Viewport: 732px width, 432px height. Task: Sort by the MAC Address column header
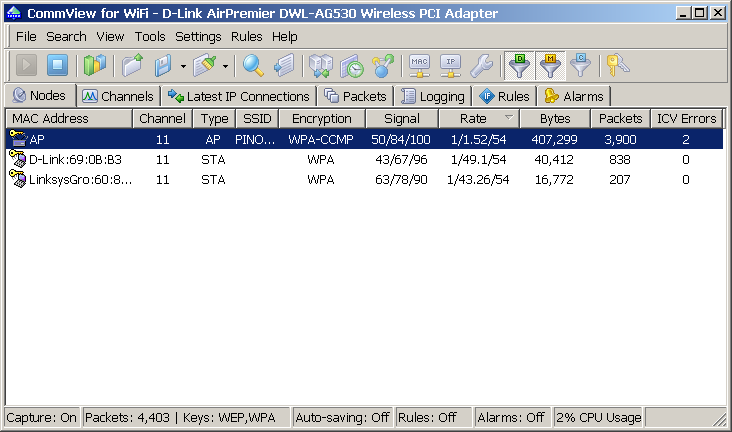point(69,119)
